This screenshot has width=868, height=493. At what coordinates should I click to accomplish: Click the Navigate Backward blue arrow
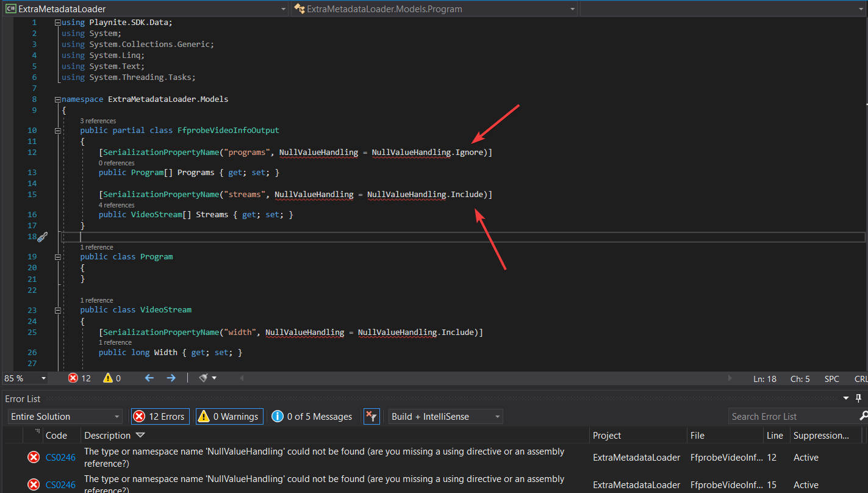[149, 378]
